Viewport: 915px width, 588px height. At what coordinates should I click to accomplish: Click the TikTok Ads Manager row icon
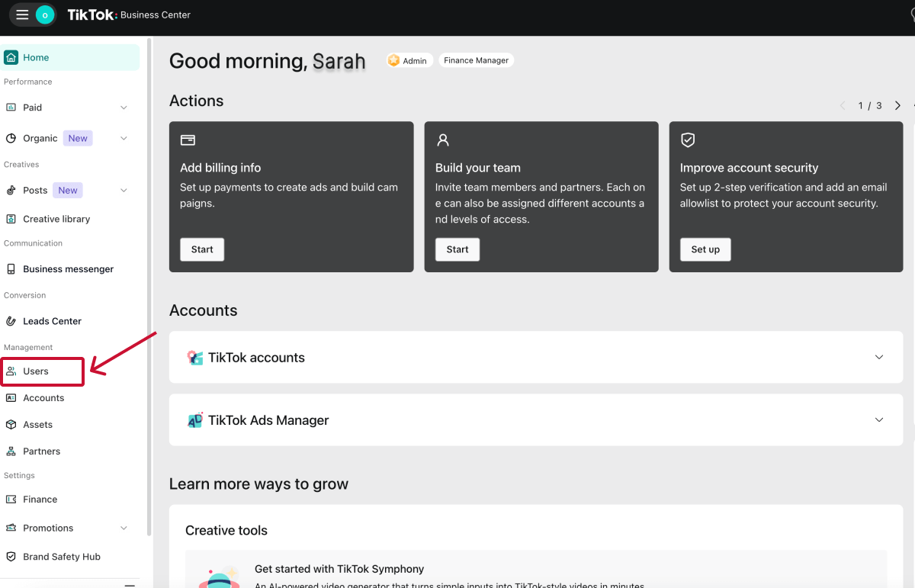pos(195,420)
